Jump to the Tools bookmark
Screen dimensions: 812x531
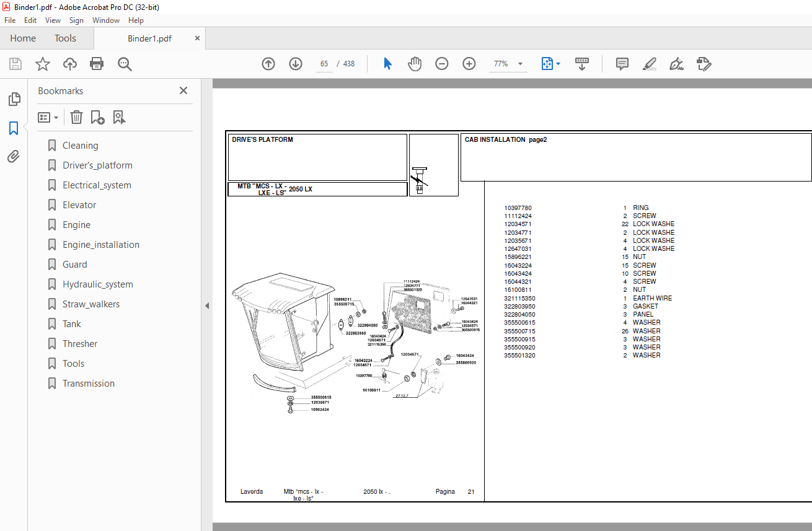point(73,364)
